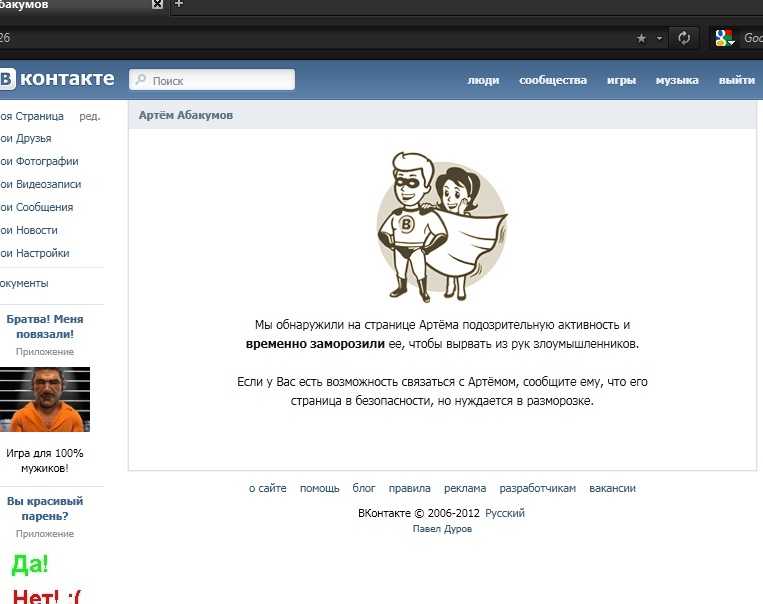Open Павел Дуров footer link
The width and height of the screenshot is (763, 604).
(442, 529)
